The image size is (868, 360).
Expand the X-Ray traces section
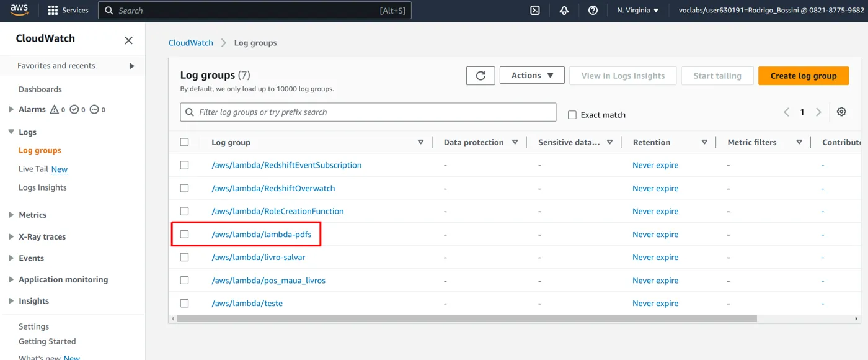point(11,236)
